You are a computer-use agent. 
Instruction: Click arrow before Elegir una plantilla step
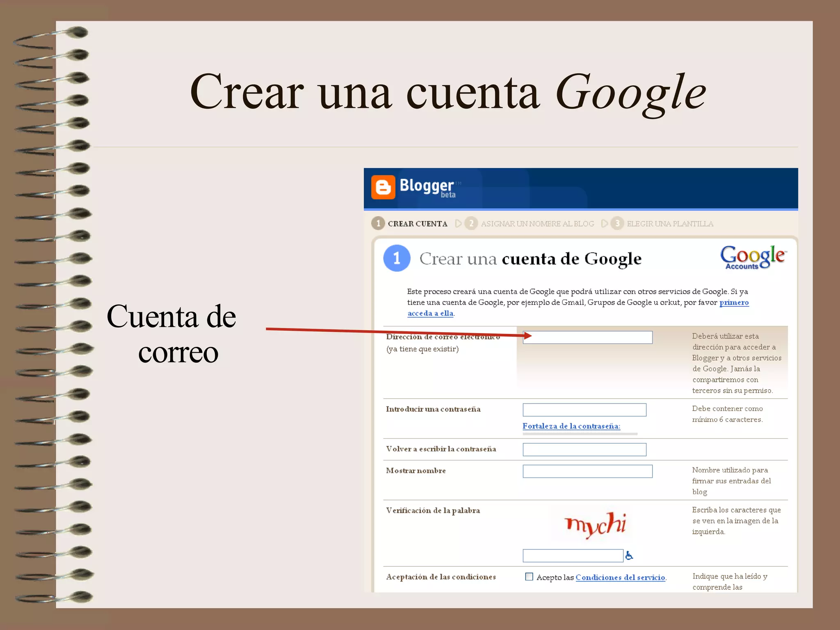click(604, 224)
